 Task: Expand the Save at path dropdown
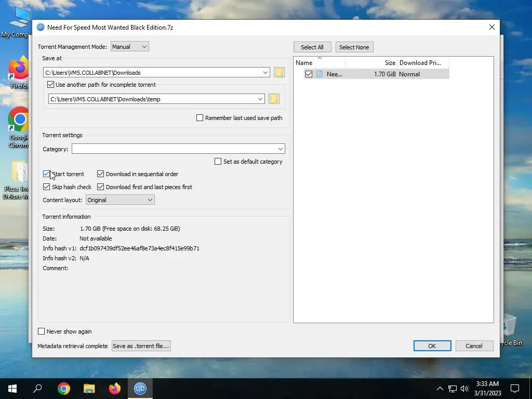point(265,72)
